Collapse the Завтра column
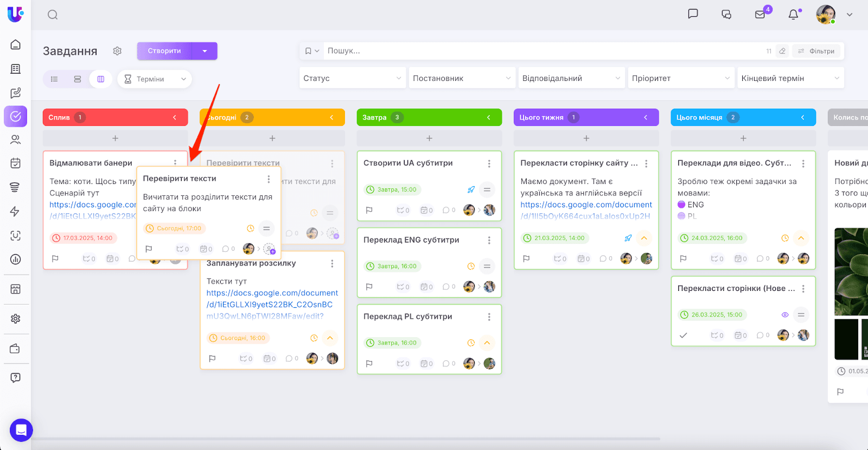 [488, 117]
